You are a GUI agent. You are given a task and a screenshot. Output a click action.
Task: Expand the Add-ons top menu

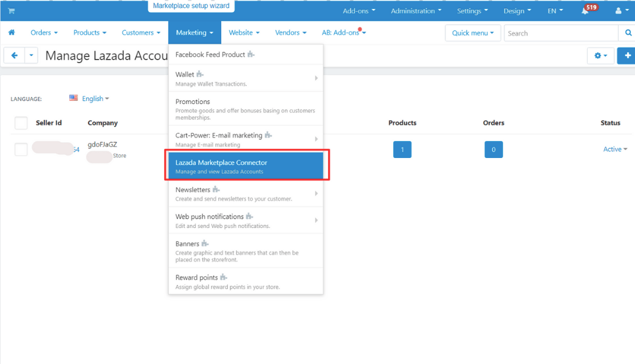pyautogui.click(x=359, y=11)
